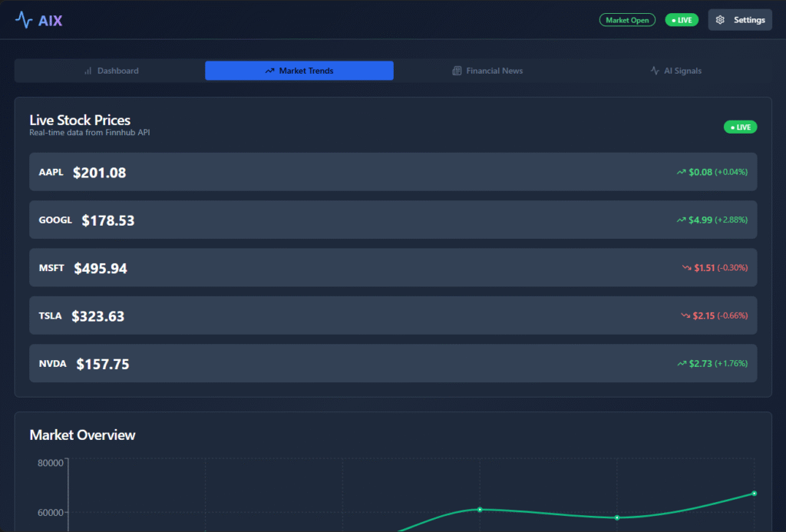The width and height of the screenshot is (786, 532).
Task: Select the TSLA ticker label
Action: pos(50,316)
